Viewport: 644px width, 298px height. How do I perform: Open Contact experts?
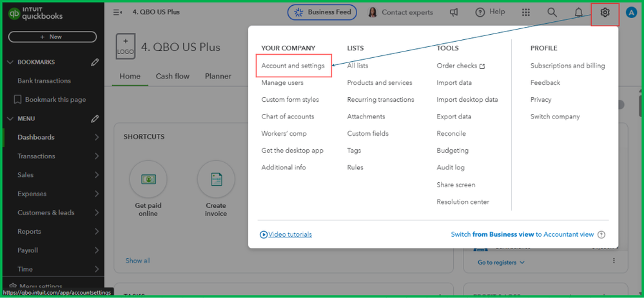point(400,12)
